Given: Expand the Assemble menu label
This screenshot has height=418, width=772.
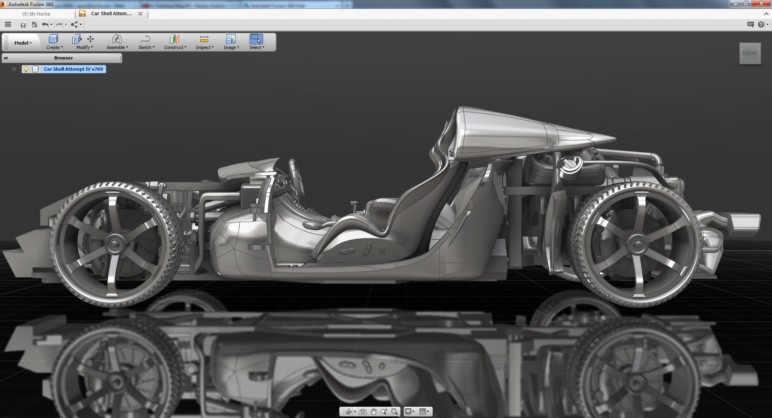Looking at the screenshot, I should [x=117, y=47].
